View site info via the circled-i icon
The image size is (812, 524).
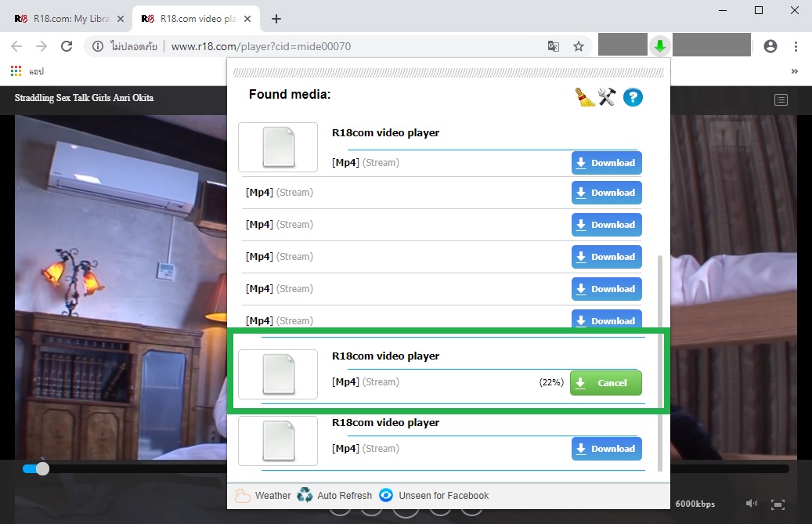[x=97, y=46]
